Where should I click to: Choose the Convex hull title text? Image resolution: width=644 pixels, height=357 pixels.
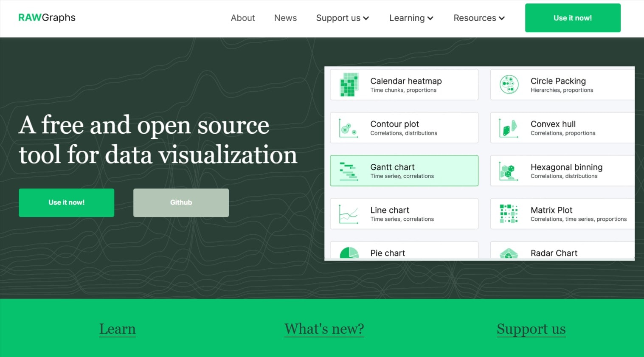pyautogui.click(x=553, y=124)
